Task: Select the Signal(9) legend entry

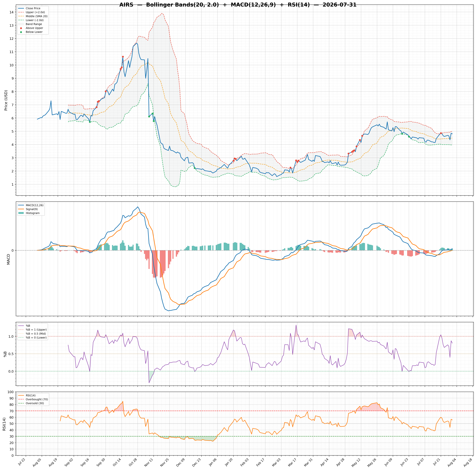Action: (x=28, y=209)
